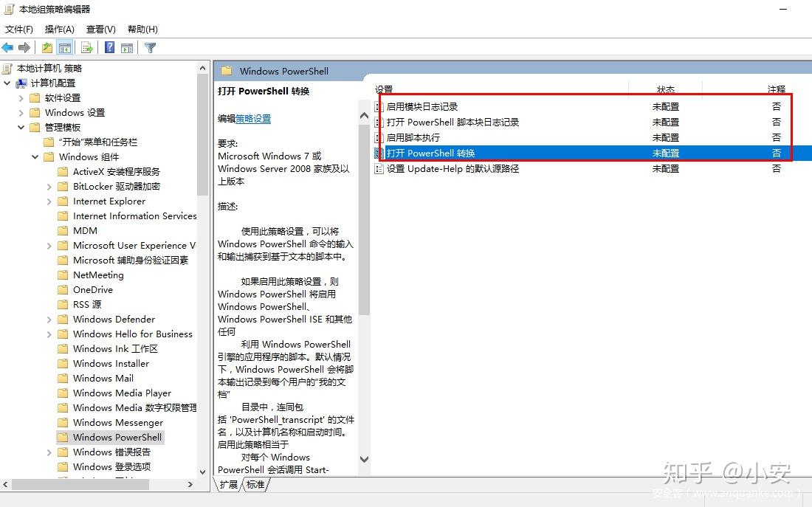Click tree pane scroll up arrow
This screenshot has height=507, width=812.
pos(202,69)
